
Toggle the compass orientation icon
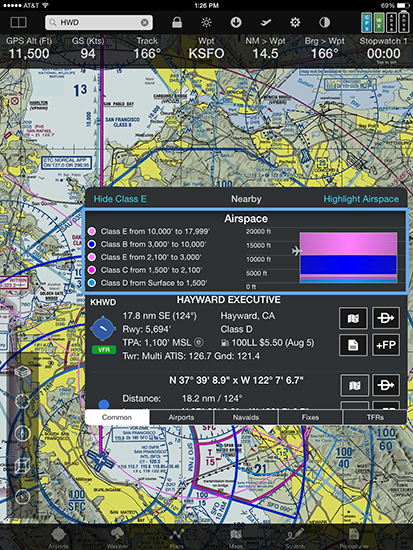pyautogui.click(x=22, y=433)
